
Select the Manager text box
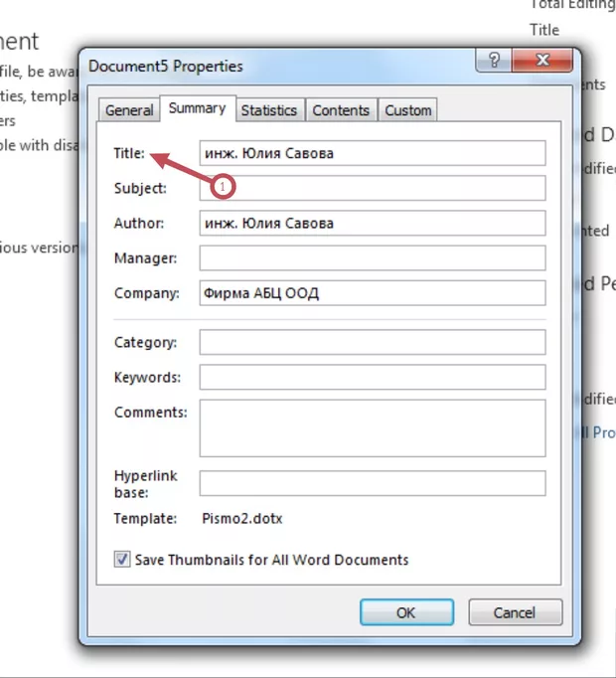point(373,258)
